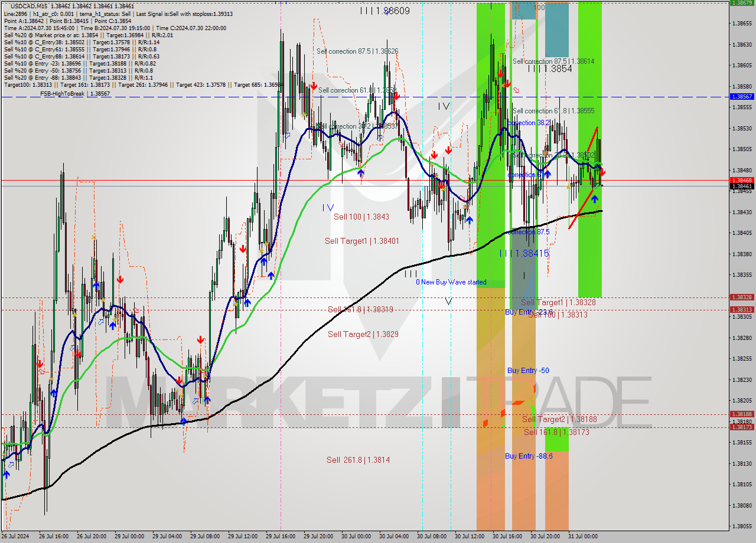Click the '30 Jul 08:00' time axis label
This screenshot has height=543, width=756.
[x=432, y=537]
